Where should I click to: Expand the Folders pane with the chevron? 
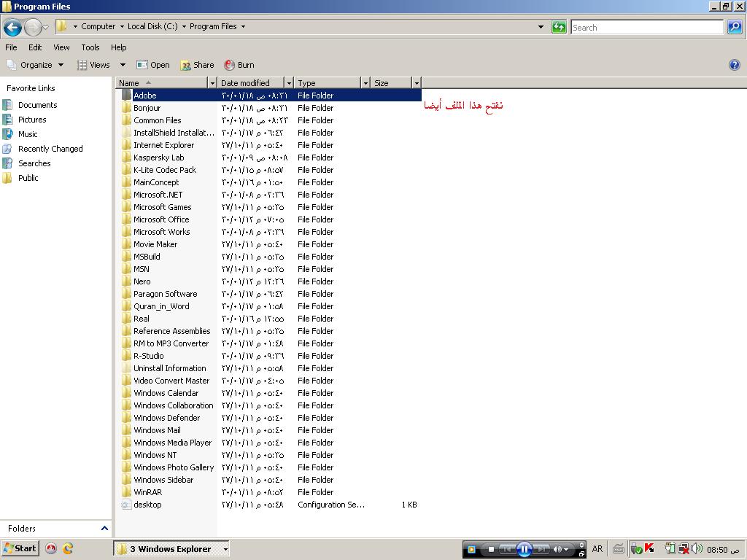click(x=104, y=529)
